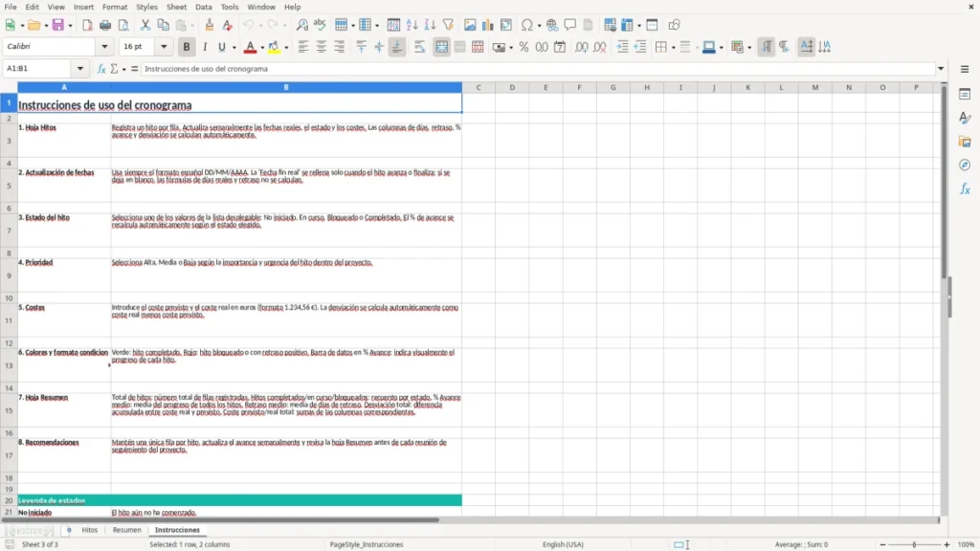Insert comment icon
Image resolution: width=980 pixels, height=551 pixels.
[570, 25]
